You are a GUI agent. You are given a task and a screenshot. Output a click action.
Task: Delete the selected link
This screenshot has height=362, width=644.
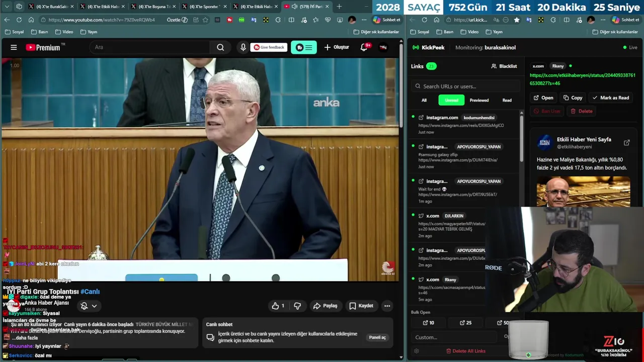click(x=582, y=111)
